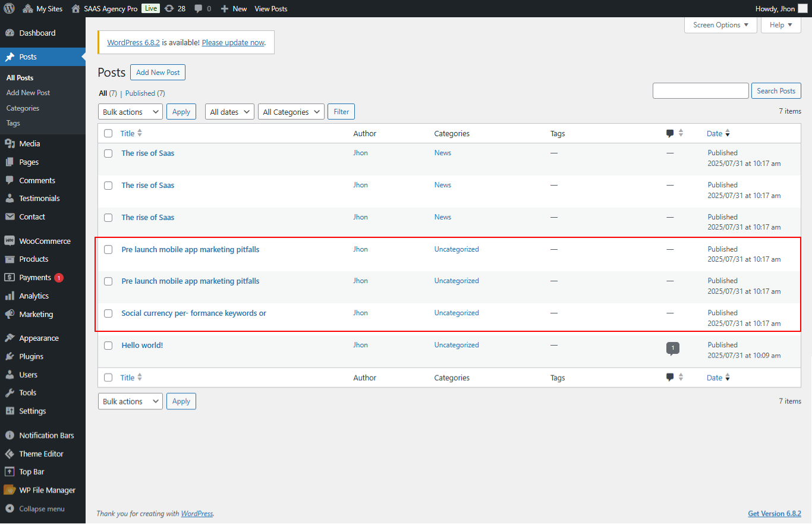This screenshot has width=812, height=524.
Task: Click into the search posts field
Action: tap(701, 91)
